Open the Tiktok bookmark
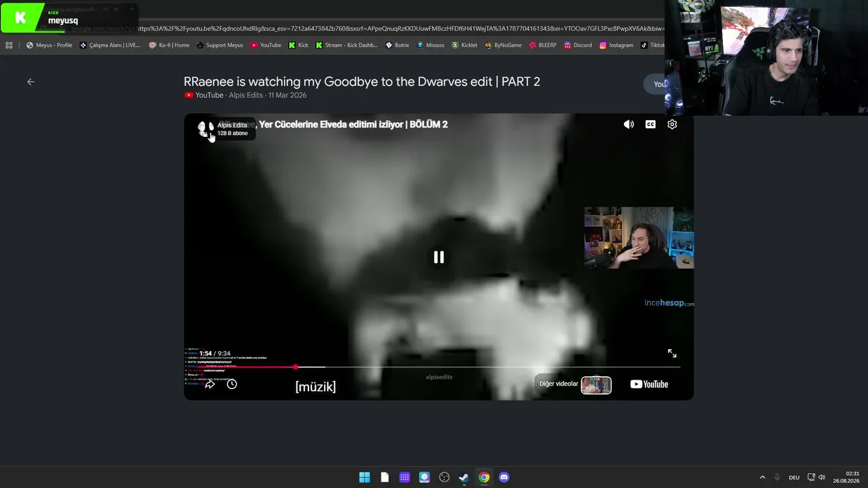Viewport: 868px width, 488px height. (653, 45)
